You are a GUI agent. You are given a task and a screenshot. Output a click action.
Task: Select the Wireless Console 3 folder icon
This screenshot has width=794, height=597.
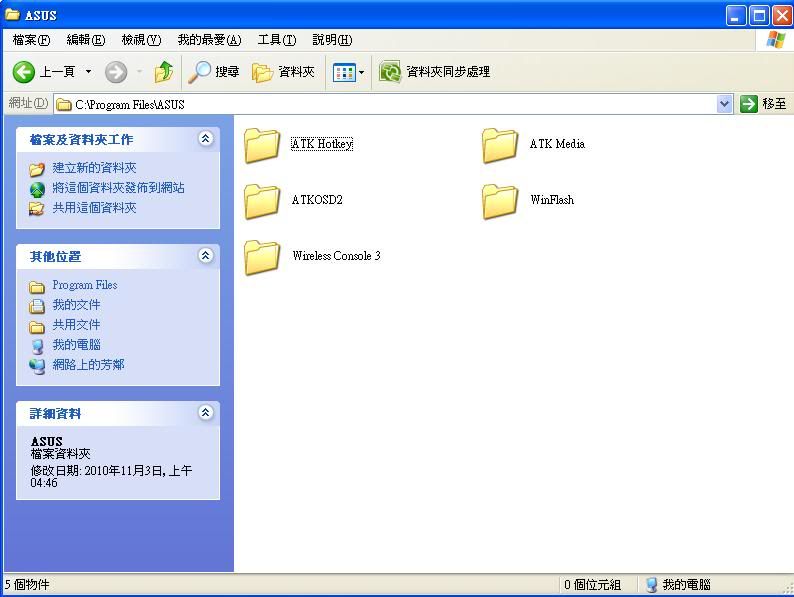(262, 257)
